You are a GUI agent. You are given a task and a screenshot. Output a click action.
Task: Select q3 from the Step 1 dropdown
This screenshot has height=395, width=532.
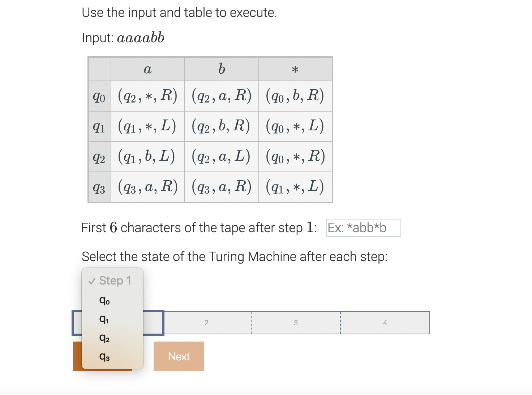pyautogui.click(x=104, y=356)
